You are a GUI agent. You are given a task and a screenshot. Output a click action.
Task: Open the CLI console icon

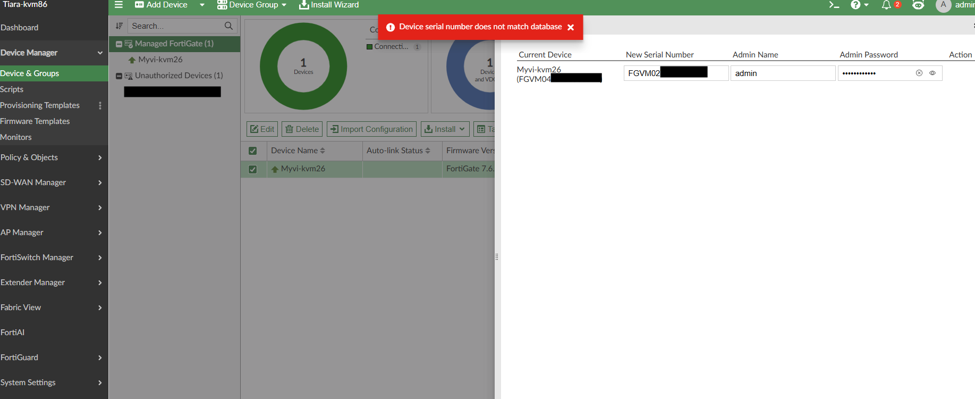coord(834,5)
